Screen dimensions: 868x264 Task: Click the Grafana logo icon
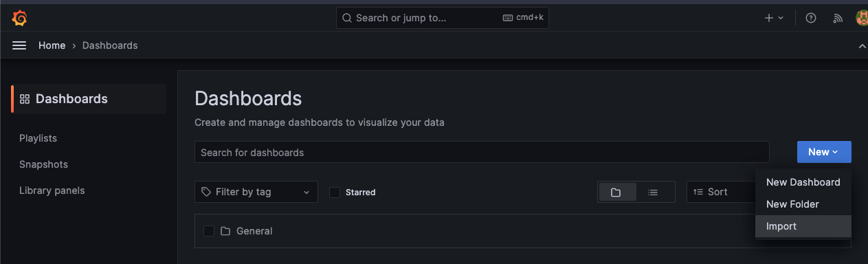[x=19, y=18]
